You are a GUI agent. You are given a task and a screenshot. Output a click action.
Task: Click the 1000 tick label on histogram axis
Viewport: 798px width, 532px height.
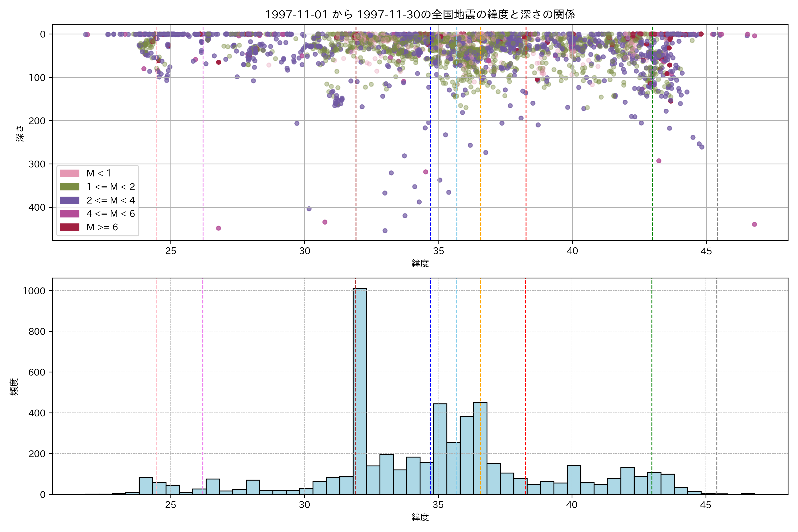(x=34, y=291)
